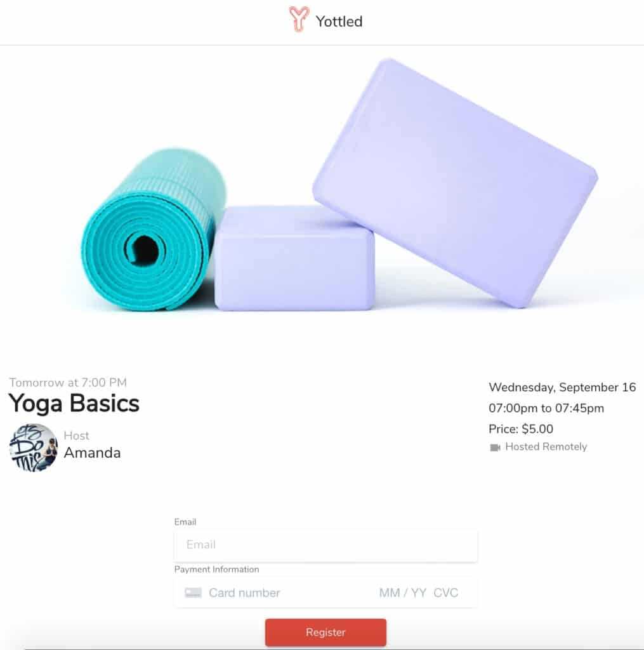Click the camera icon beside Hosted Remotely
644x650 pixels.
point(495,448)
